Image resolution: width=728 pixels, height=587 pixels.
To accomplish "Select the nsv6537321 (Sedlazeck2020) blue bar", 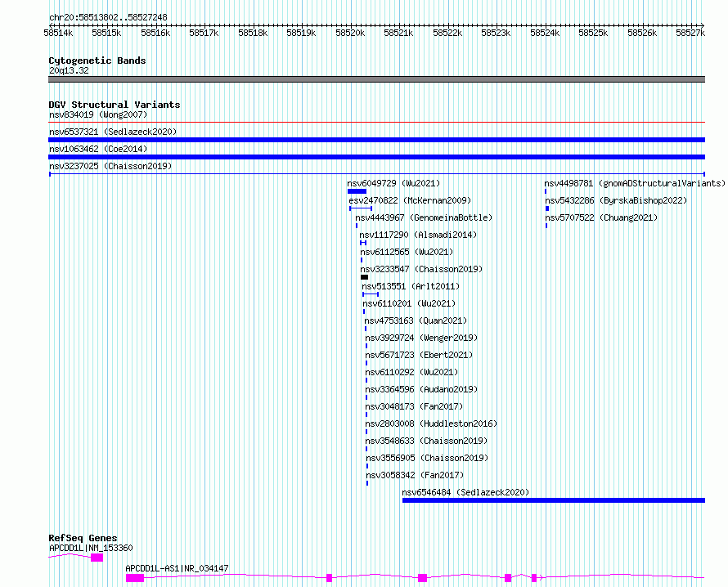I will pyautogui.click(x=376, y=140).
